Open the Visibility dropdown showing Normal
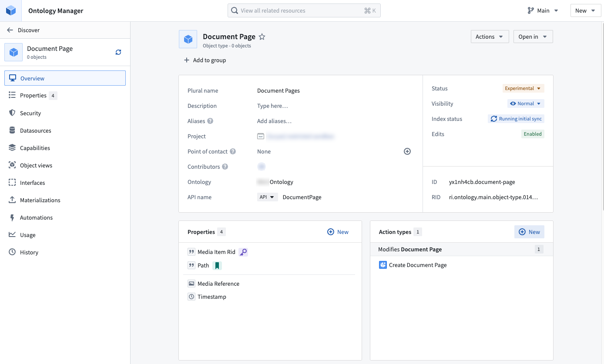604x364 pixels. coord(526,104)
